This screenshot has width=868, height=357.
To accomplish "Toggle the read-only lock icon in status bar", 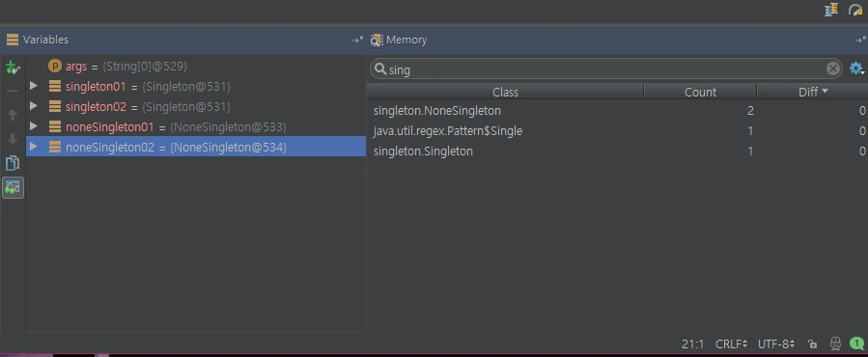I will click(x=812, y=344).
